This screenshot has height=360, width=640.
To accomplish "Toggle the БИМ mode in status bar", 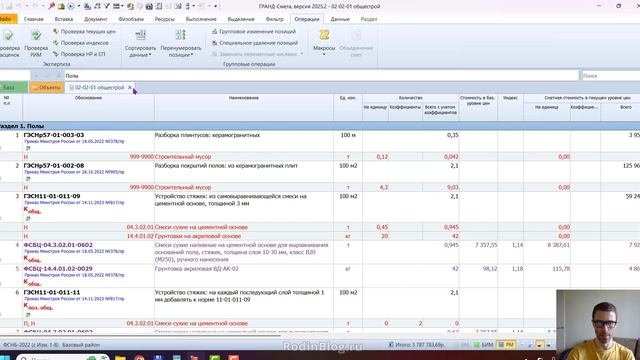I will point(484,345).
